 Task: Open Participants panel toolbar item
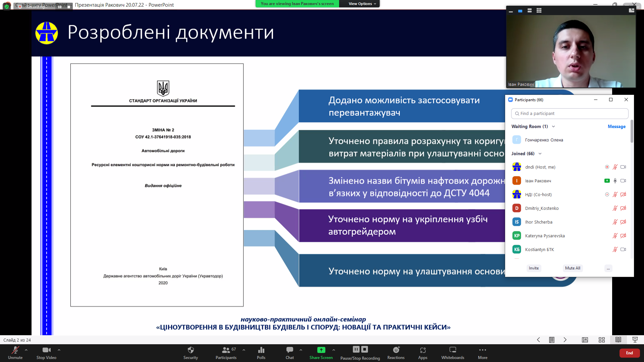click(226, 350)
